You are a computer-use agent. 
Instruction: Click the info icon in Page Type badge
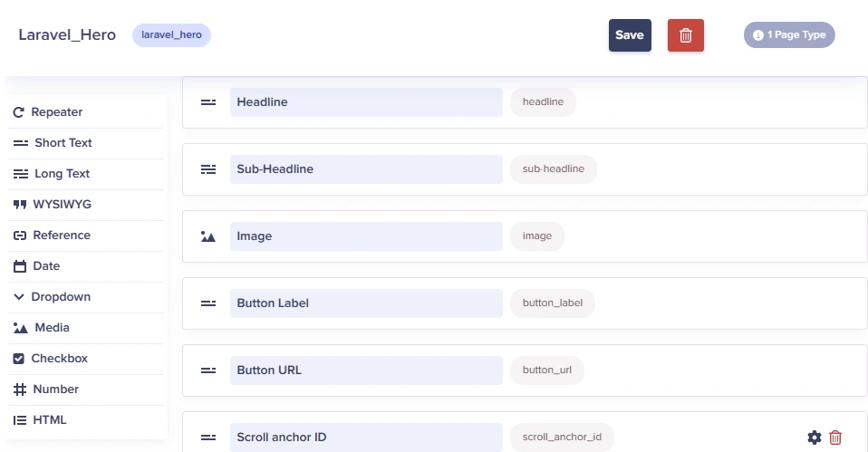(x=757, y=34)
